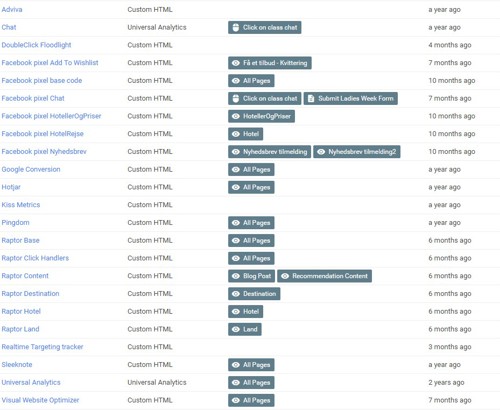
Task: Select the Nyhedsbrev tilmelding trigger chip
Action: [x=270, y=152]
